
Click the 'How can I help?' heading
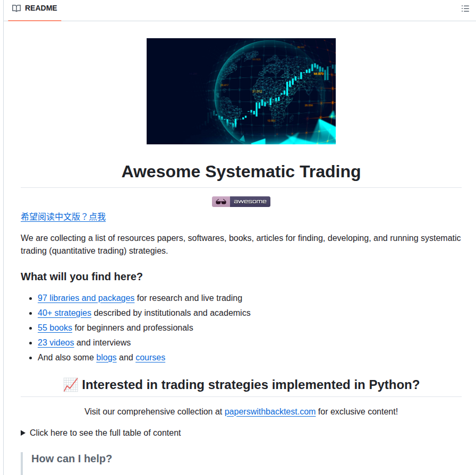click(x=71, y=458)
